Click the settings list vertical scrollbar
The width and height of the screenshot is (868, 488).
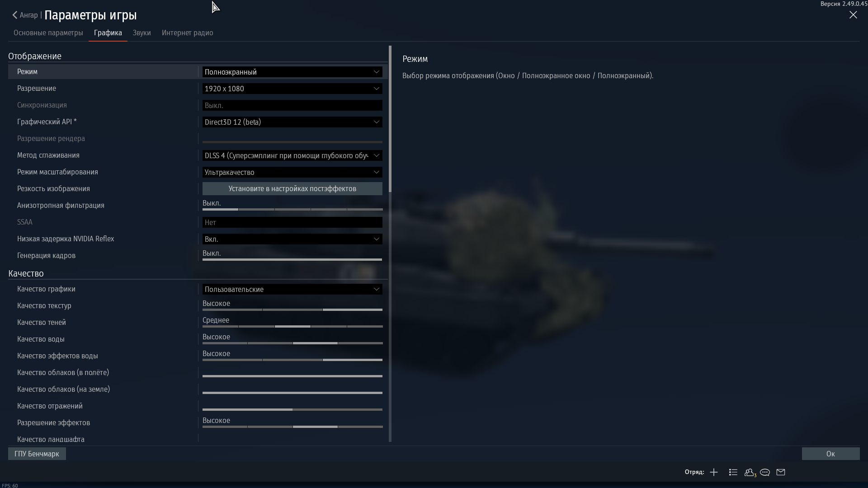click(390, 118)
